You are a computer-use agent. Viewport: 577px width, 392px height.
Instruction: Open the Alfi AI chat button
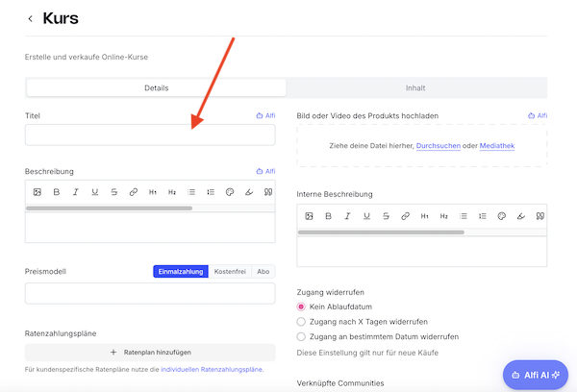click(x=536, y=375)
